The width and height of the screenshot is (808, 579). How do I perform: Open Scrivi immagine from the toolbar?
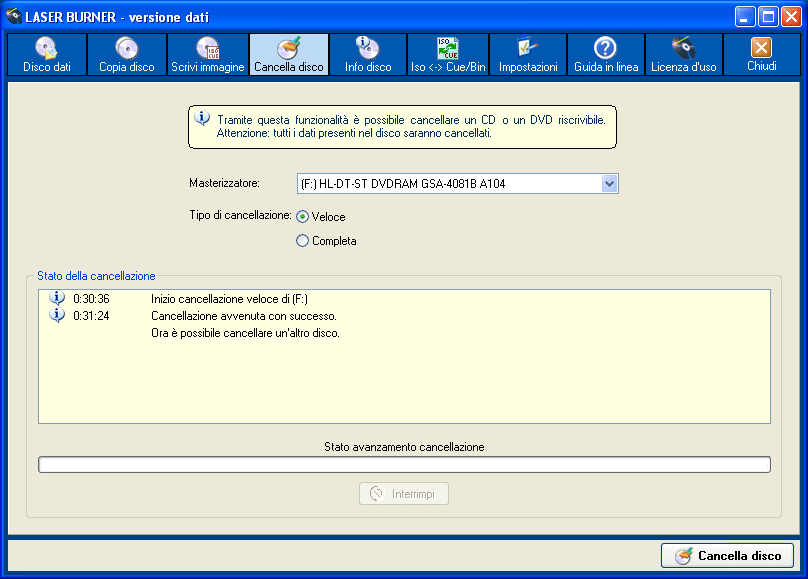click(207, 54)
